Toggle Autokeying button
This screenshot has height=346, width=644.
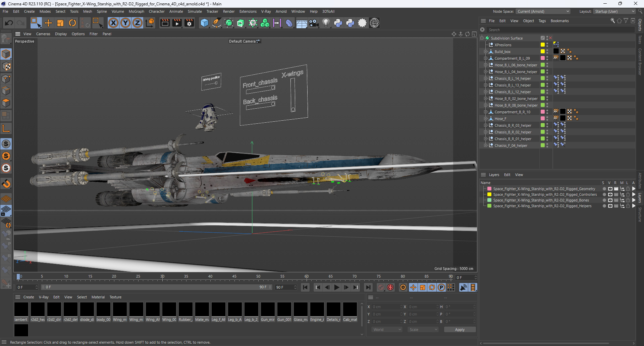tap(390, 287)
